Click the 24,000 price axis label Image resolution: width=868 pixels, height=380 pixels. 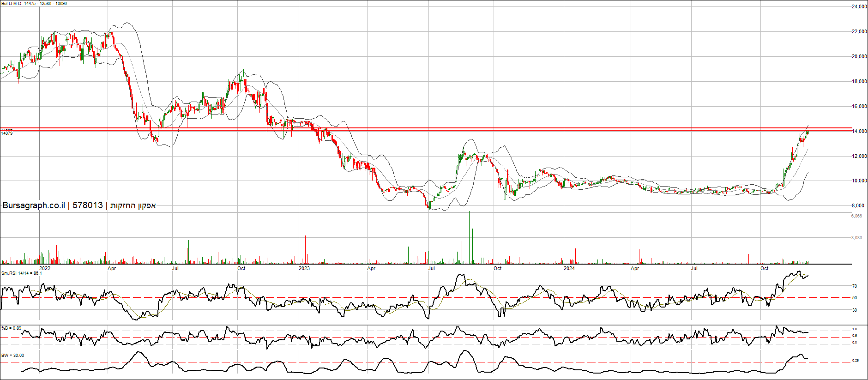pyautogui.click(x=859, y=7)
